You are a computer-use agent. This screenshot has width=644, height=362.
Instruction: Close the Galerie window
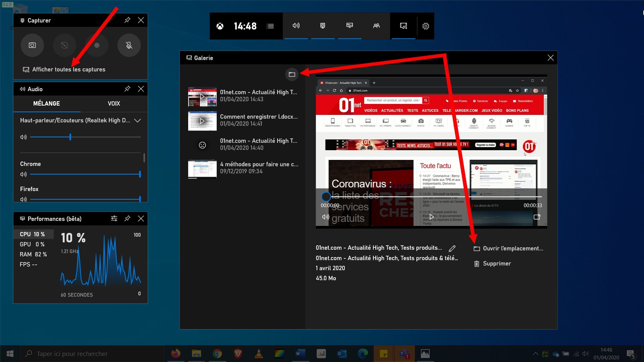click(550, 58)
